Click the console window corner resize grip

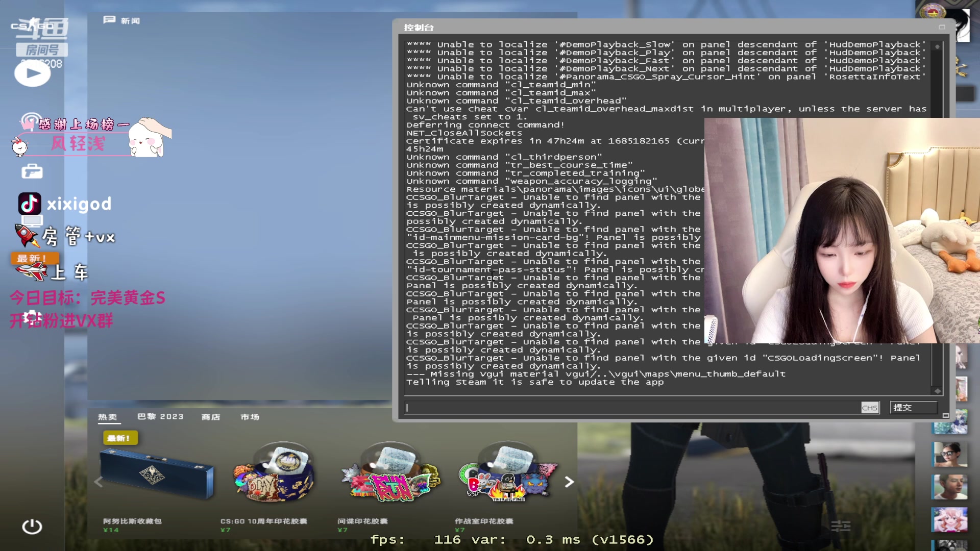[x=945, y=416]
